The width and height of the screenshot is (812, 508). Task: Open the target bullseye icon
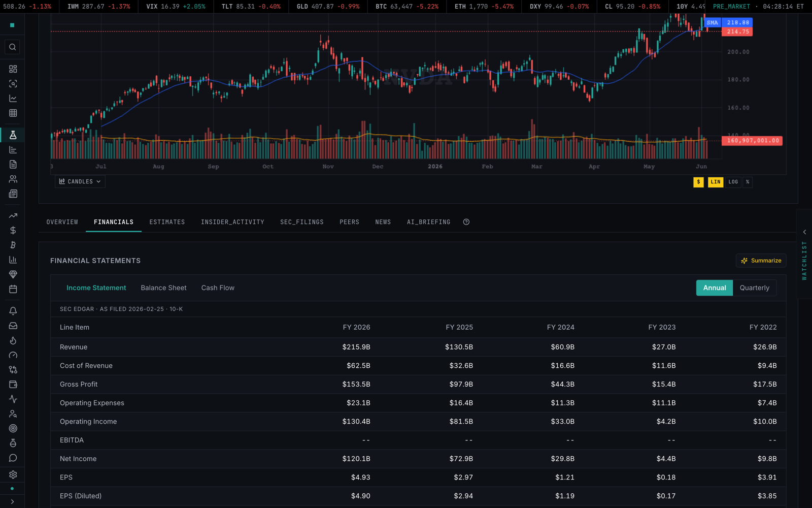tap(13, 429)
